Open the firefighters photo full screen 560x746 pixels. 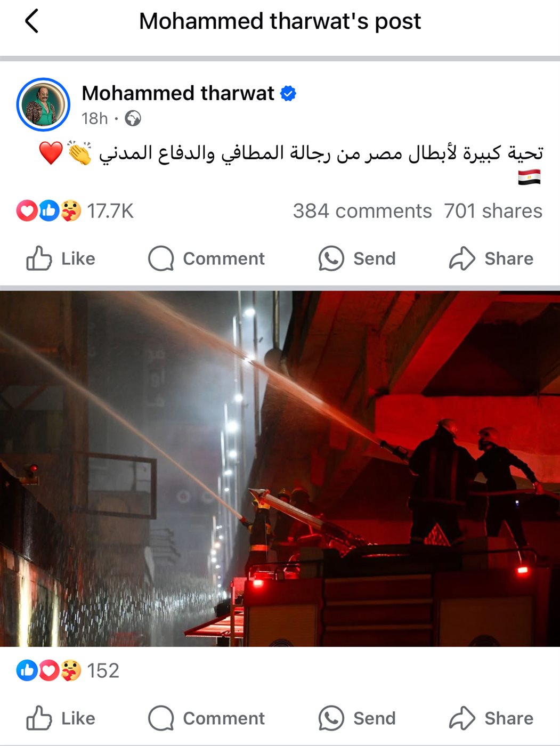tap(280, 469)
